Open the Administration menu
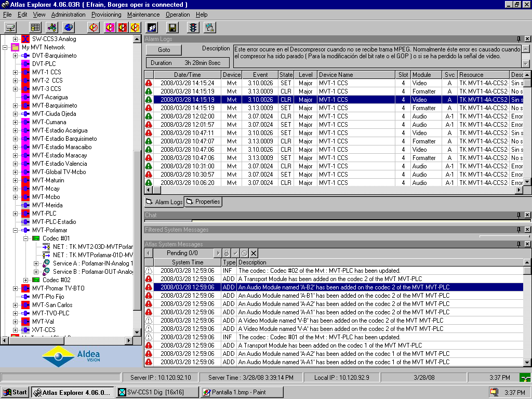The image size is (532, 399). coord(68,15)
